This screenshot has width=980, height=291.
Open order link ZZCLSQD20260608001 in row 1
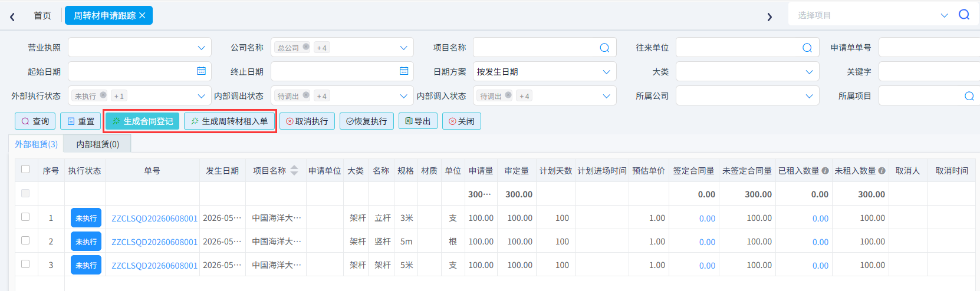tap(154, 219)
